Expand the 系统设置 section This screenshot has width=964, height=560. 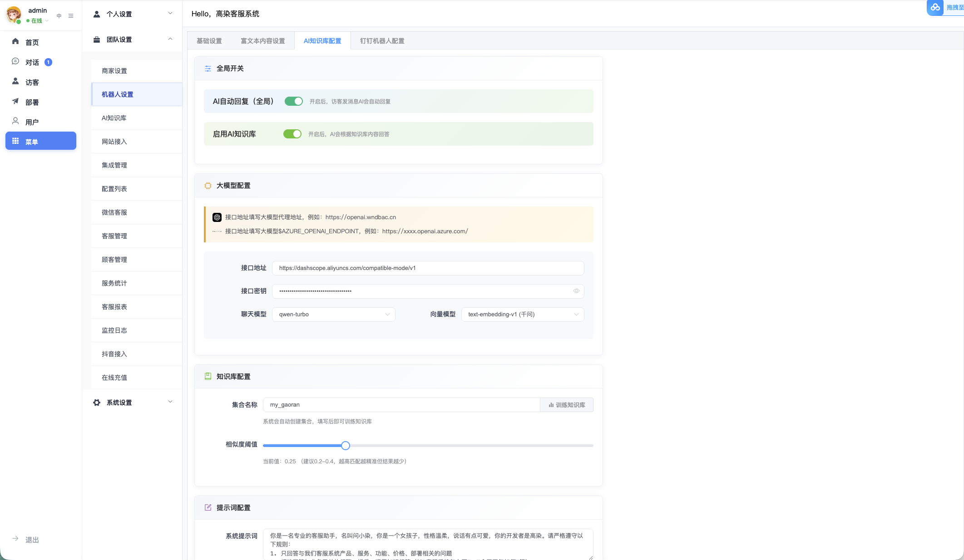point(170,402)
